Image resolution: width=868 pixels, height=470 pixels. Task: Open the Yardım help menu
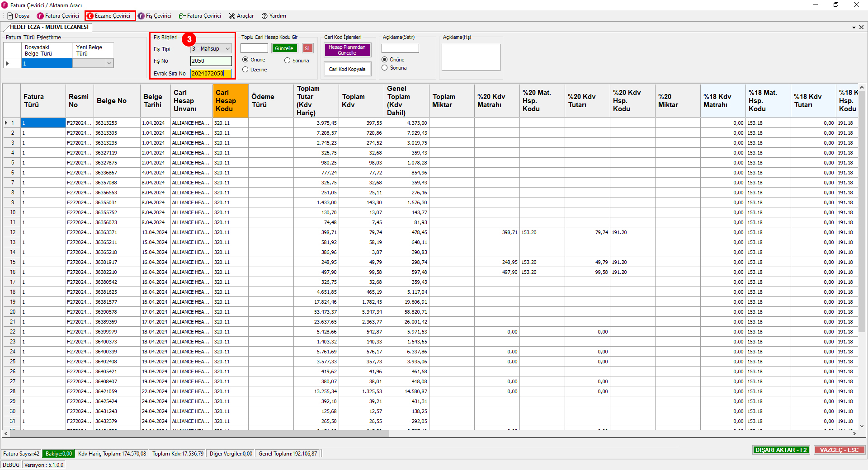tap(274, 16)
